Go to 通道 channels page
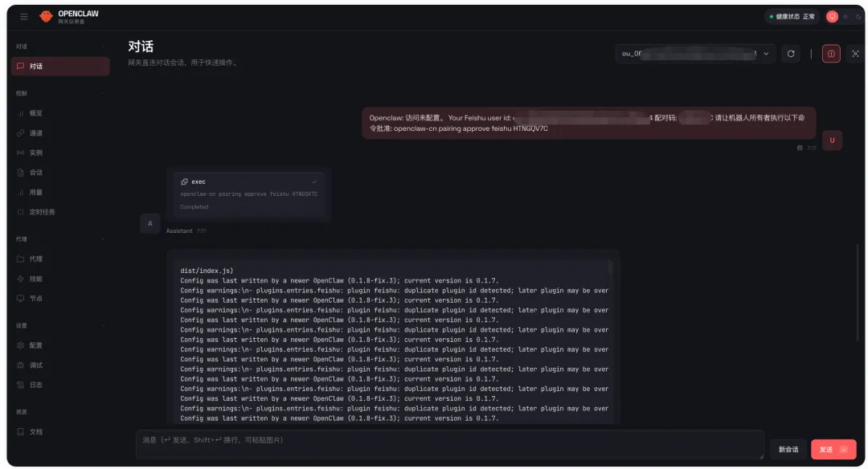The image size is (868, 469). [60, 133]
